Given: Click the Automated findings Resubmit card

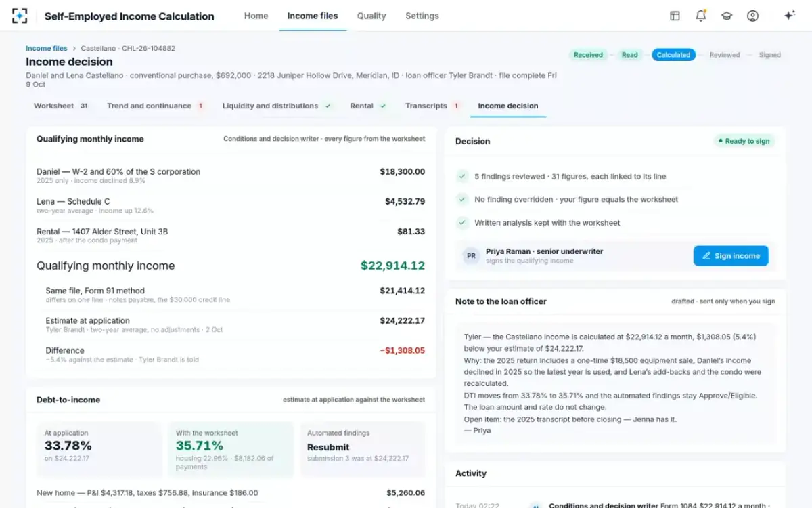Looking at the screenshot, I should tap(363, 450).
